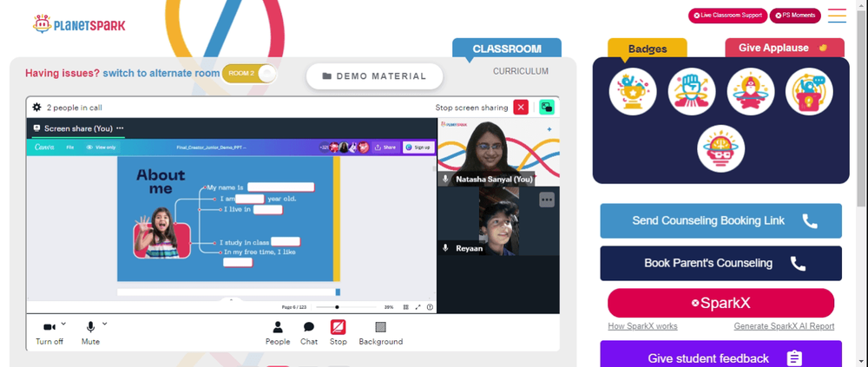Viewport: 868px width, 367px height.
Task: Expand microphone options chevron
Action: click(105, 324)
